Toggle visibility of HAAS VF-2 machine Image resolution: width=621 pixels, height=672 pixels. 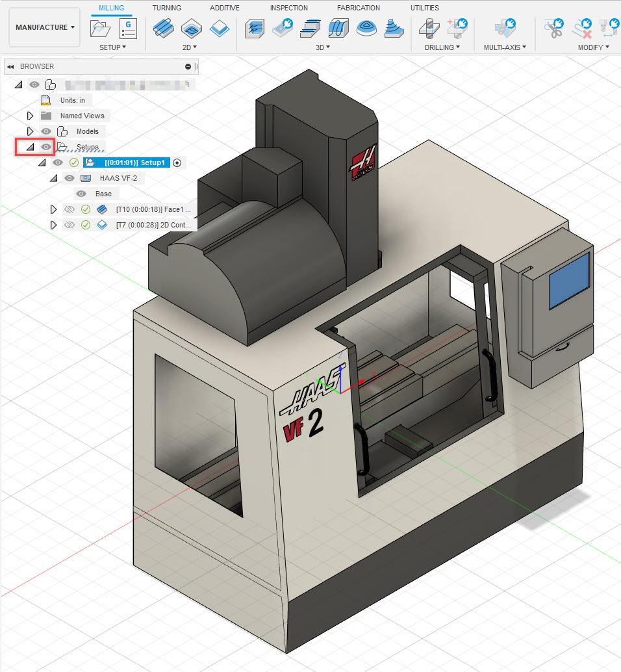click(70, 178)
